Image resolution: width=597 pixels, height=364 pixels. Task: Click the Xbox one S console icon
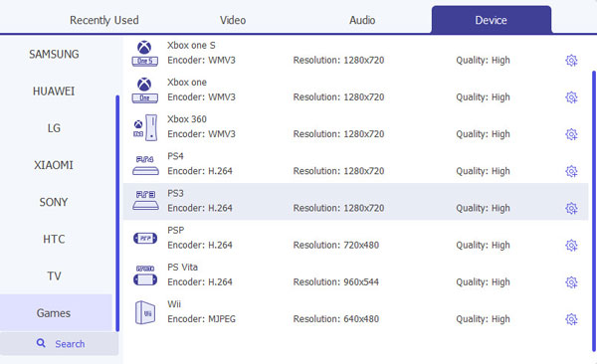pos(144,54)
